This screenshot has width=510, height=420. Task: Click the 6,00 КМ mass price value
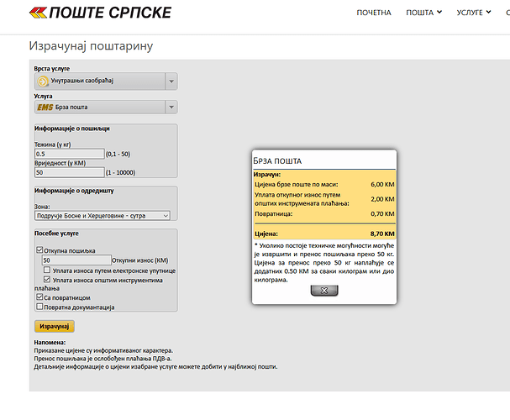tap(382, 184)
